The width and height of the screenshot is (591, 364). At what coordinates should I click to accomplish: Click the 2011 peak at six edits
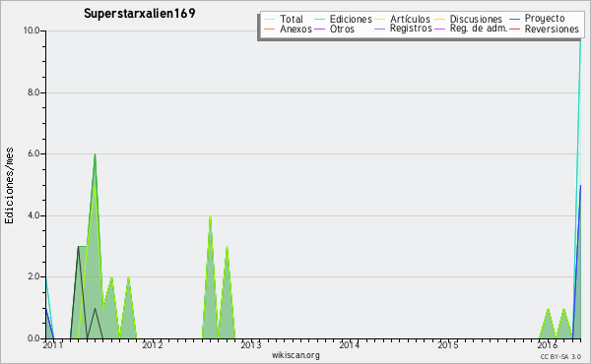(95, 154)
